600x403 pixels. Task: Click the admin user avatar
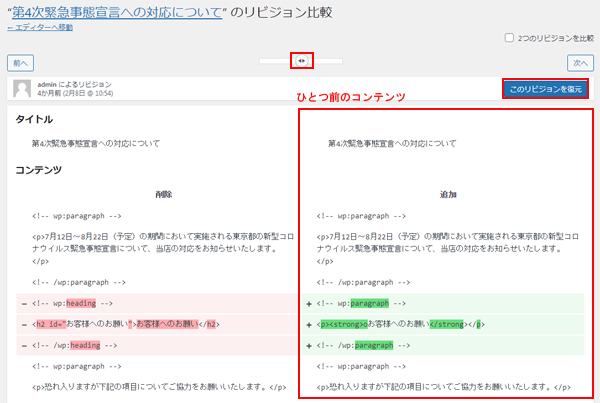coord(22,89)
